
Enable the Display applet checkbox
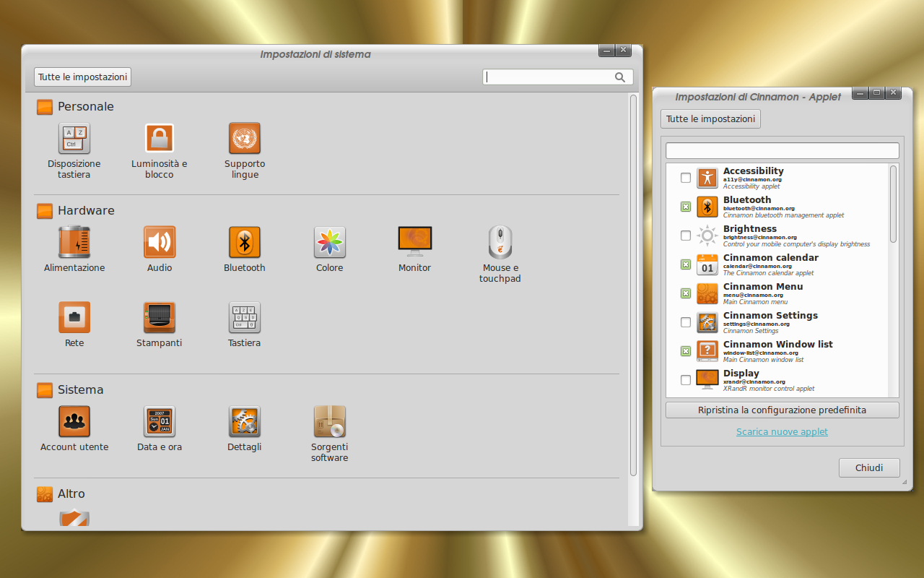tap(686, 380)
